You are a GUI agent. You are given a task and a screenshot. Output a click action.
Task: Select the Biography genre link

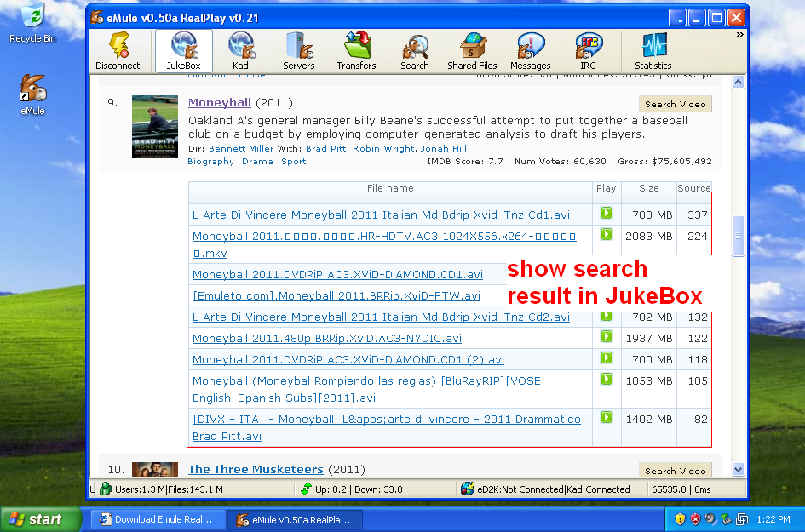pos(210,162)
